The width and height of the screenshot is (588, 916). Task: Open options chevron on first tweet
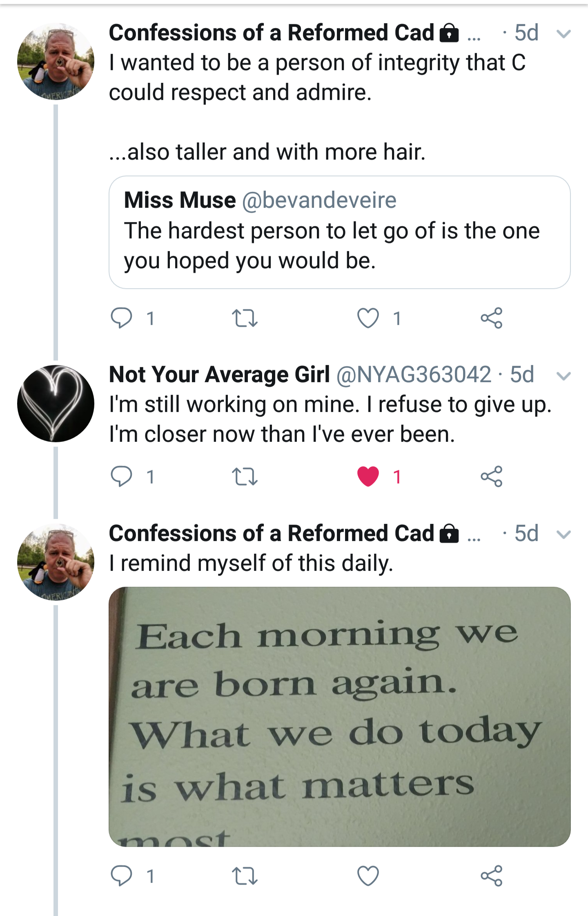coord(563,34)
